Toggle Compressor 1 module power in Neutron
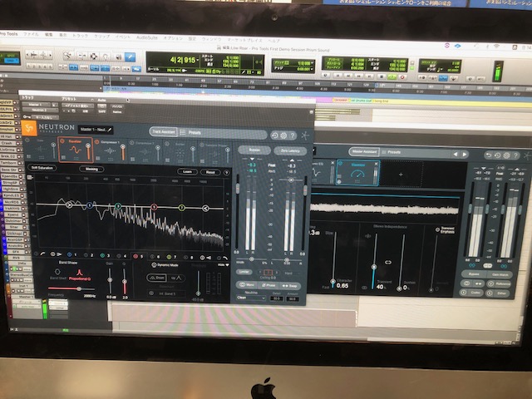Image resolution: width=532 pixels, height=399 pixels. pos(97,142)
